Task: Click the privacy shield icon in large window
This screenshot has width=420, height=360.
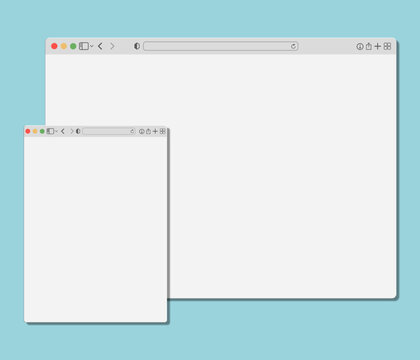Action: (137, 46)
